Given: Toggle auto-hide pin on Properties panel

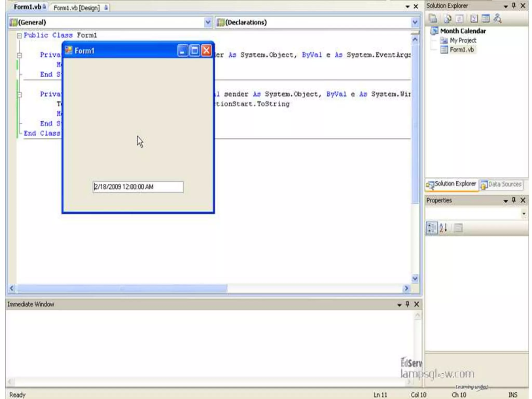Looking at the screenshot, I should click(514, 200).
